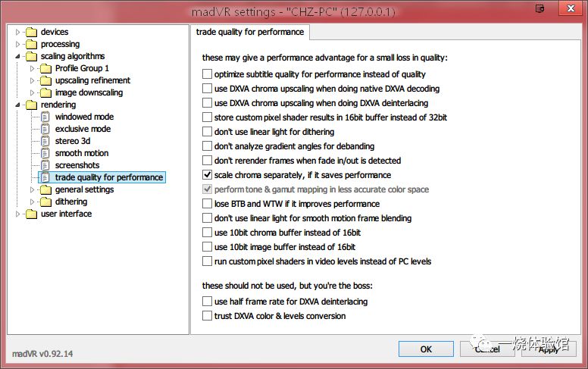588x369 pixels.
Task: Click the rendering folder icon
Action: pyautogui.click(x=32, y=105)
